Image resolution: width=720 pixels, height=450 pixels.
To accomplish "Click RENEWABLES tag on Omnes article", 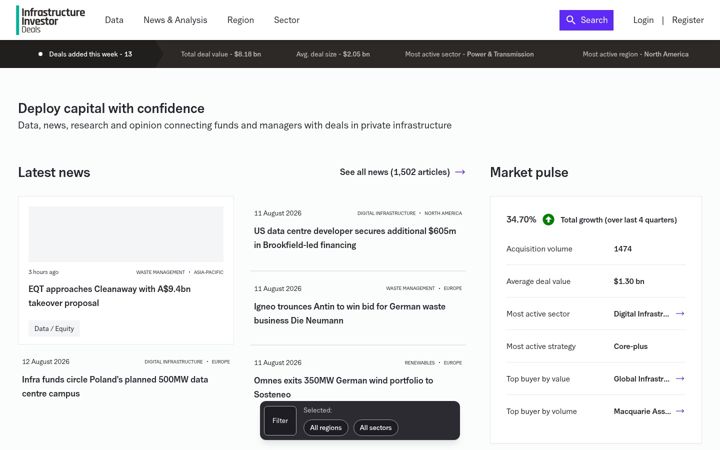I will 420,363.
